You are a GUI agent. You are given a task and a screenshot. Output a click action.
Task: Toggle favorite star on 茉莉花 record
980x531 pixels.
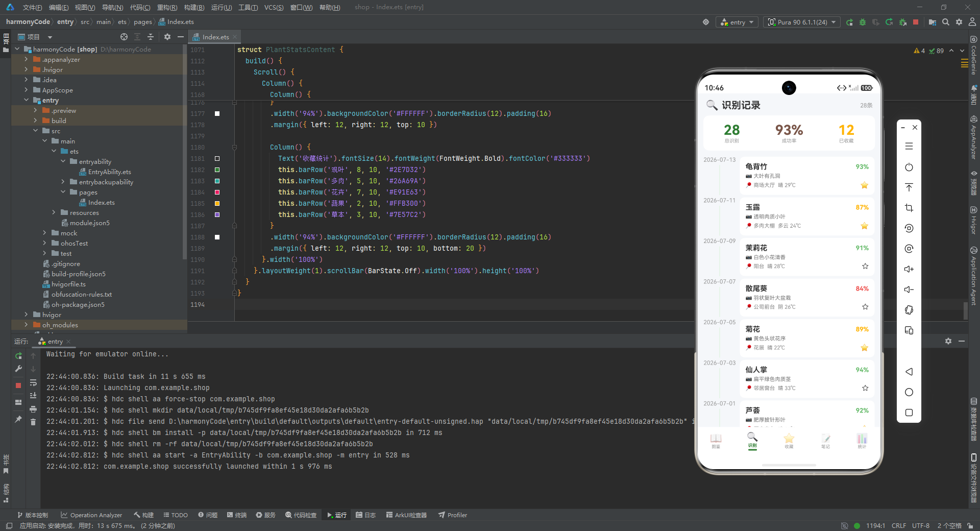point(865,266)
